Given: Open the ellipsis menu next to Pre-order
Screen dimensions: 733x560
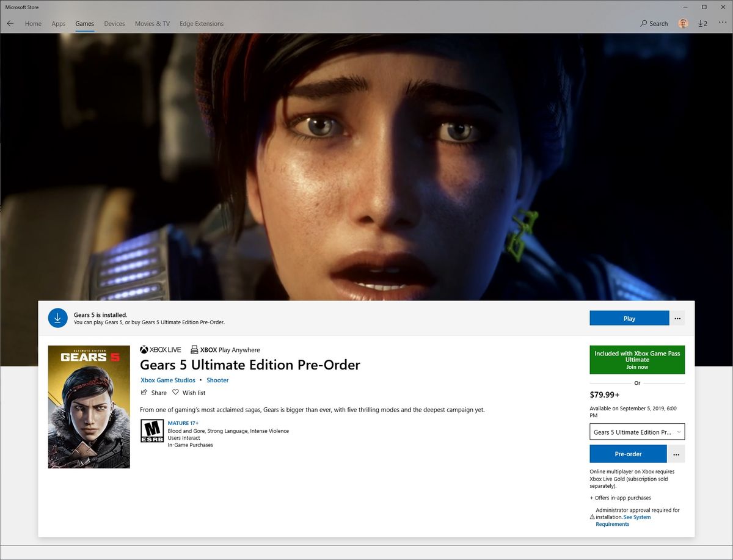Looking at the screenshot, I should click(x=676, y=454).
